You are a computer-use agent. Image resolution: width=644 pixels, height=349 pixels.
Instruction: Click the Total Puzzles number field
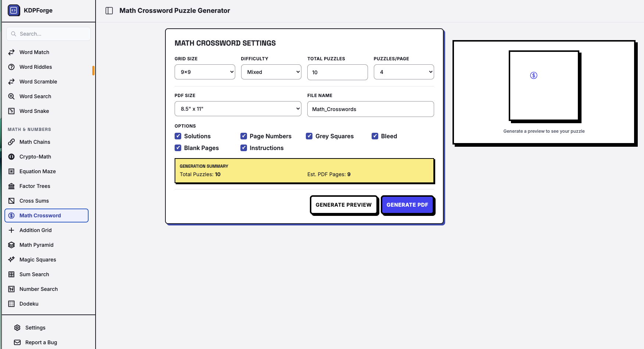coord(337,72)
